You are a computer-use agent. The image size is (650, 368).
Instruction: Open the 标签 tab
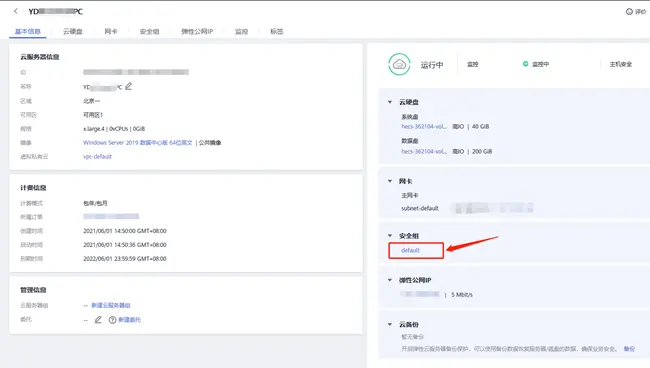point(276,31)
